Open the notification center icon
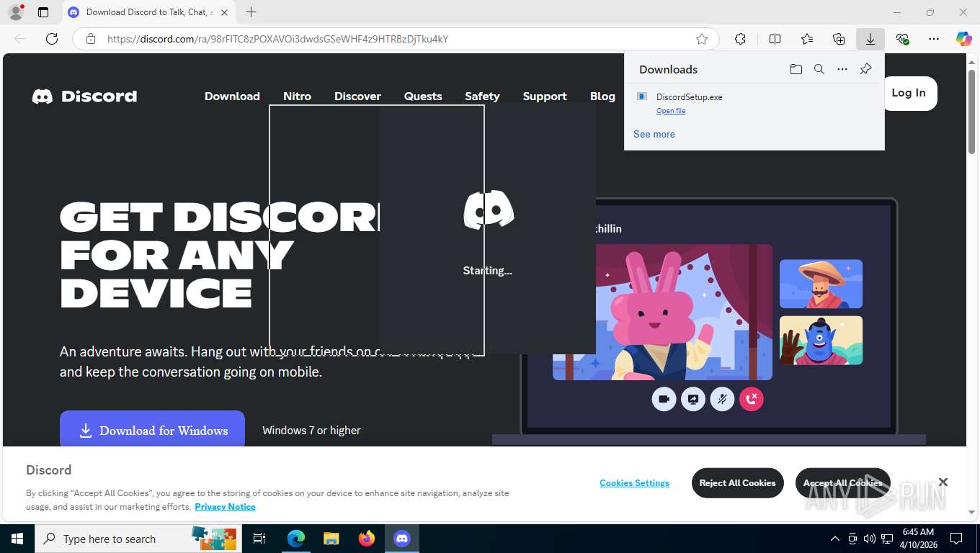 click(956, 539)
